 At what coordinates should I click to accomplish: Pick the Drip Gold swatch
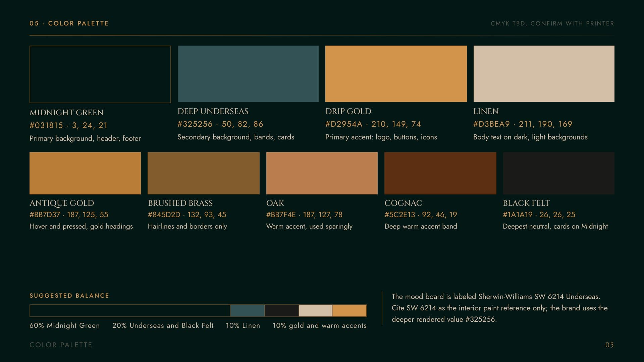[396, 74]
